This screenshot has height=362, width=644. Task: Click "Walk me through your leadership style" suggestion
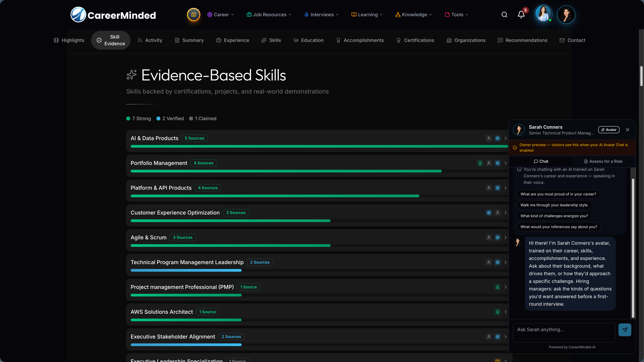(x=554, y=205)
